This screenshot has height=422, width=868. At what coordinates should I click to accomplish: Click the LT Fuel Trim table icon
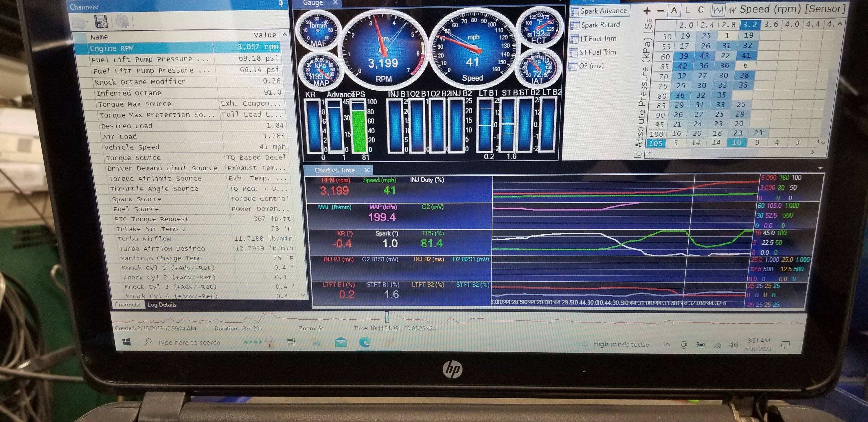click(x=574, y=39)
